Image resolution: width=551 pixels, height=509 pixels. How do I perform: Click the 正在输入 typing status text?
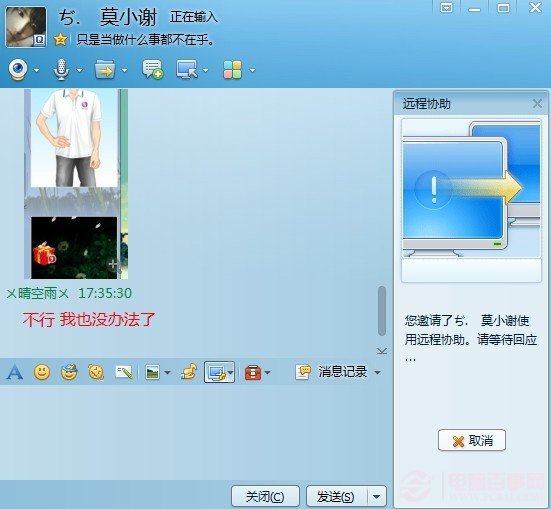194,17
